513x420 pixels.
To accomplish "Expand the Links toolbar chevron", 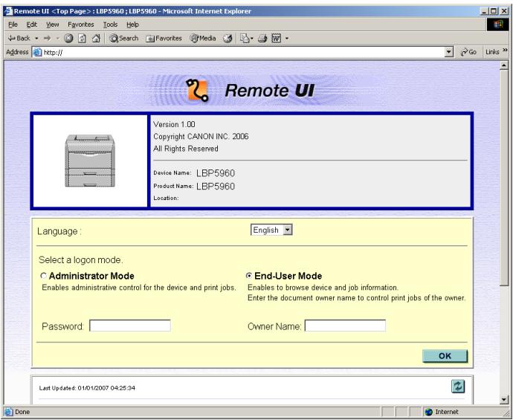I will 505,50.
